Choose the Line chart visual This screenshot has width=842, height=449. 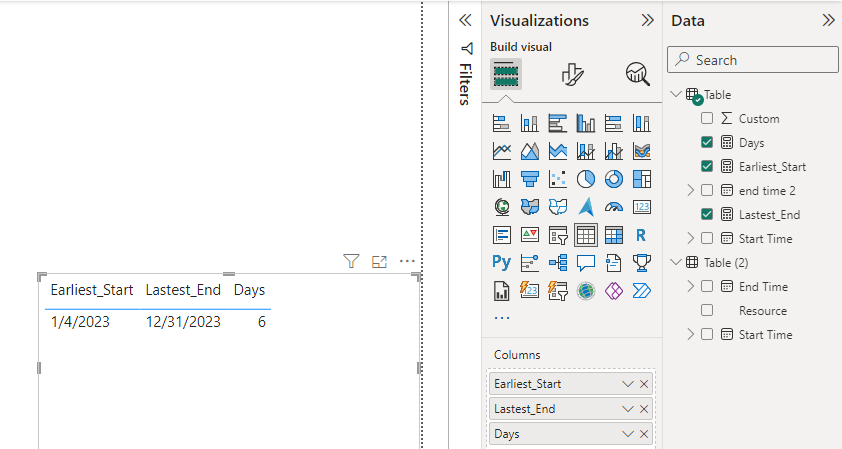[x=502, y=151]
